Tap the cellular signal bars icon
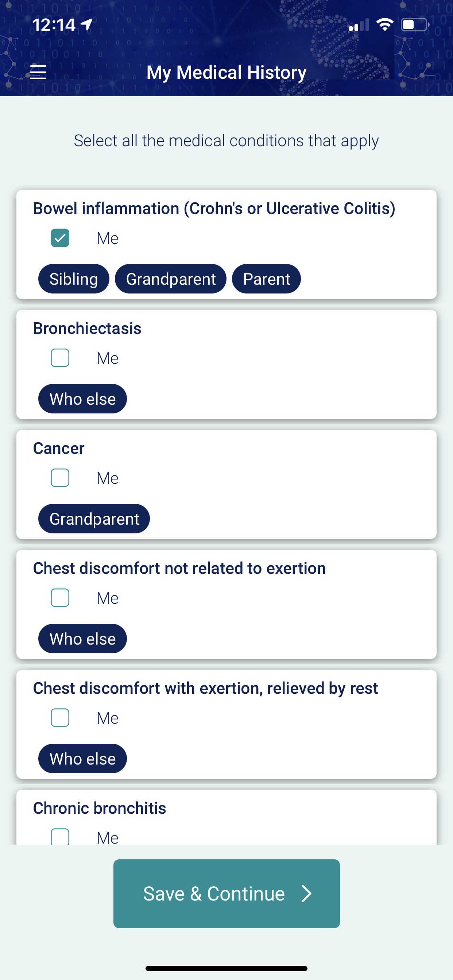The image size is (453, 980). 359,25
